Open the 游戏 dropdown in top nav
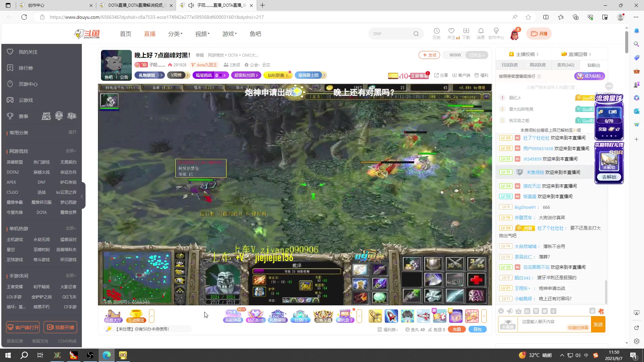Image resolution: width=644 pixels, height=362 pixels. pos(229,34)
